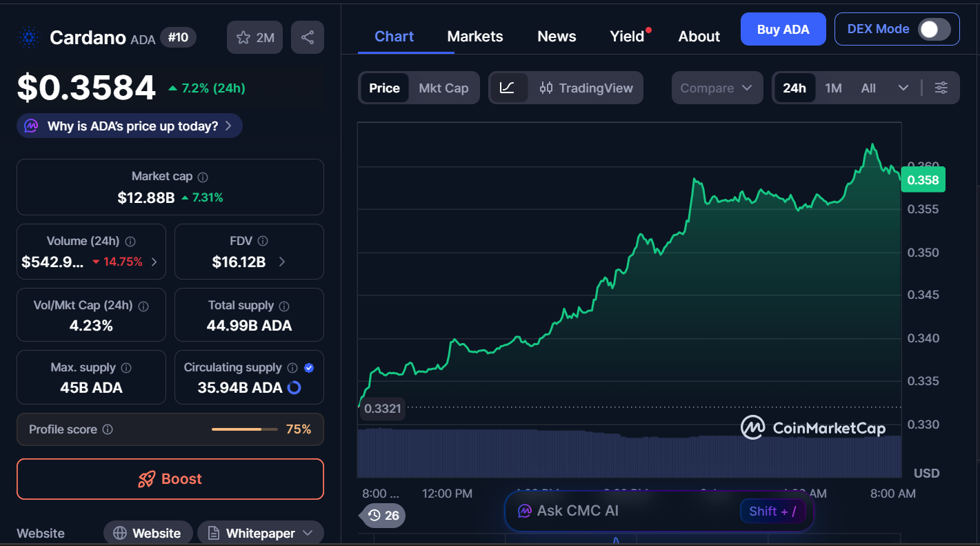980x546 pixels.
Task: Open the Compare dropdown
Action: tap(717, 88)
